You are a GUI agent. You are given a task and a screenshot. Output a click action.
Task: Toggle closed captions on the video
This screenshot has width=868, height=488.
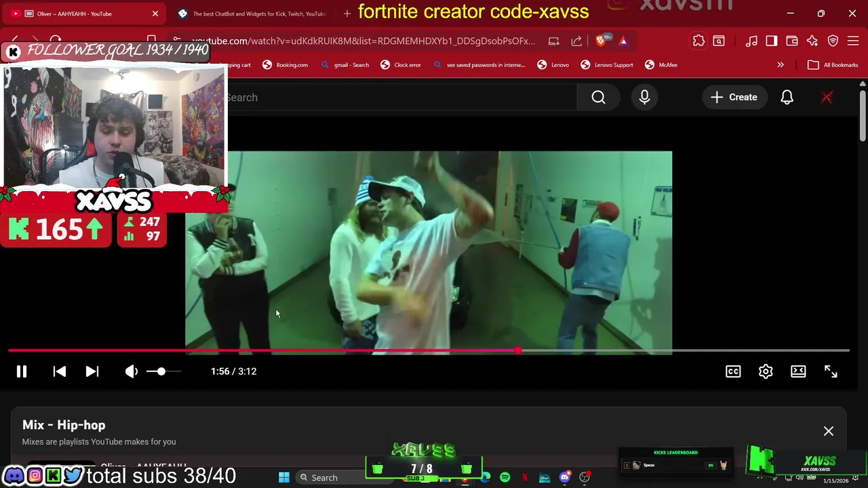point(733,371)
